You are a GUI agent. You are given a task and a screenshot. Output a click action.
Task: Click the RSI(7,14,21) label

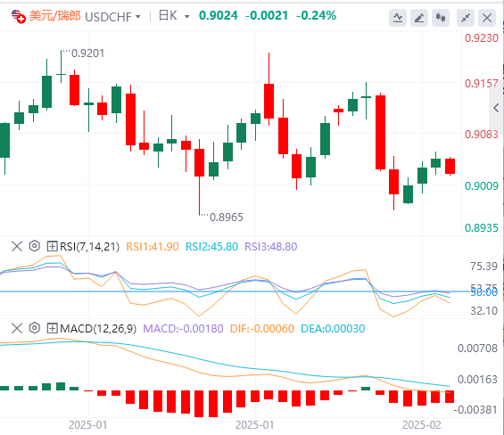pyautogui.click(x=89, y=246)
